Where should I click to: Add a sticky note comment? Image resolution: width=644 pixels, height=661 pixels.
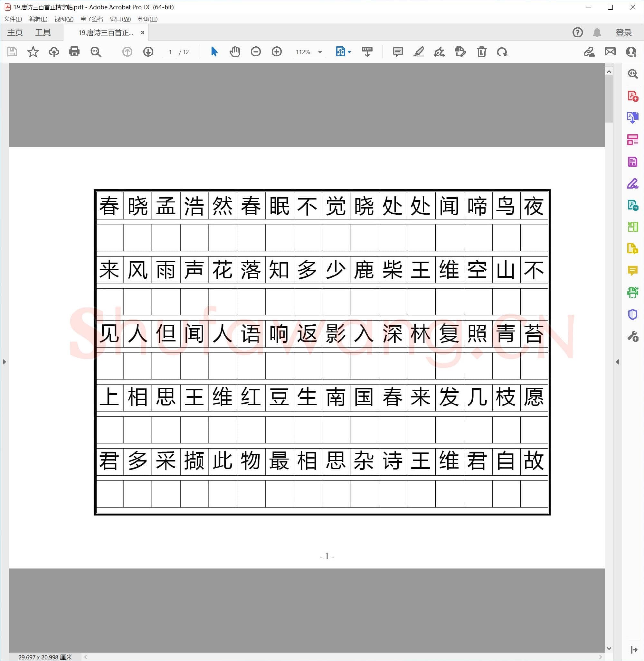click(397, 52)
